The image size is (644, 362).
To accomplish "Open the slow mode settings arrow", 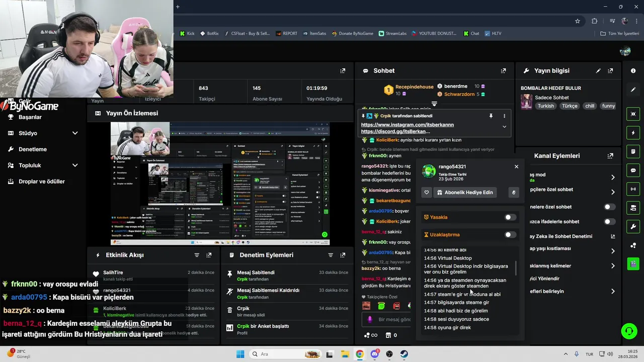I will click(x=613, y=177).
